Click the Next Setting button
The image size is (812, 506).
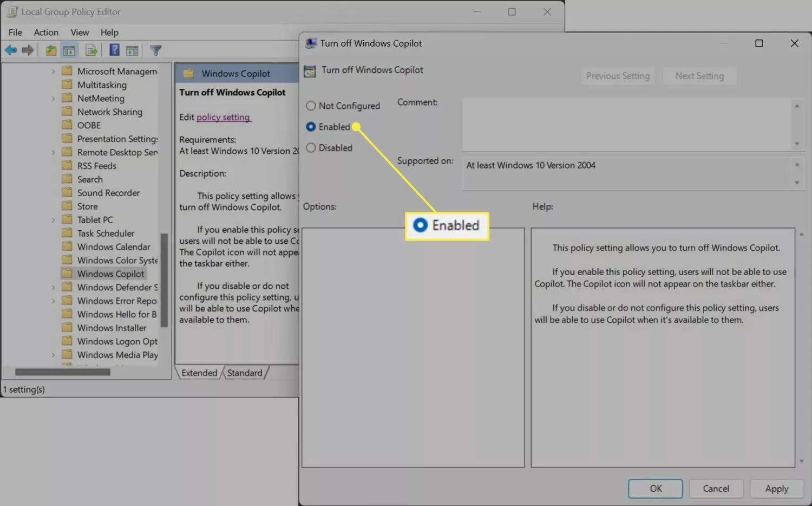coord(699,76)
